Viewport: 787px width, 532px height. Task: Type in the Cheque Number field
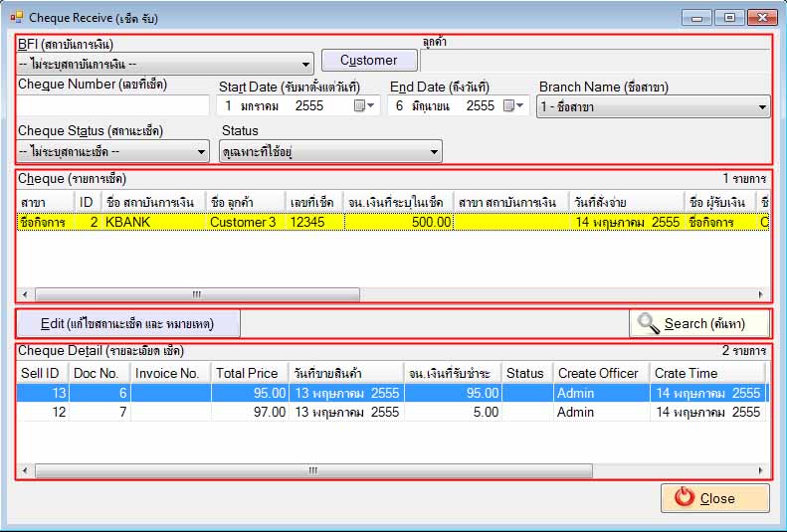click(113, 105)
